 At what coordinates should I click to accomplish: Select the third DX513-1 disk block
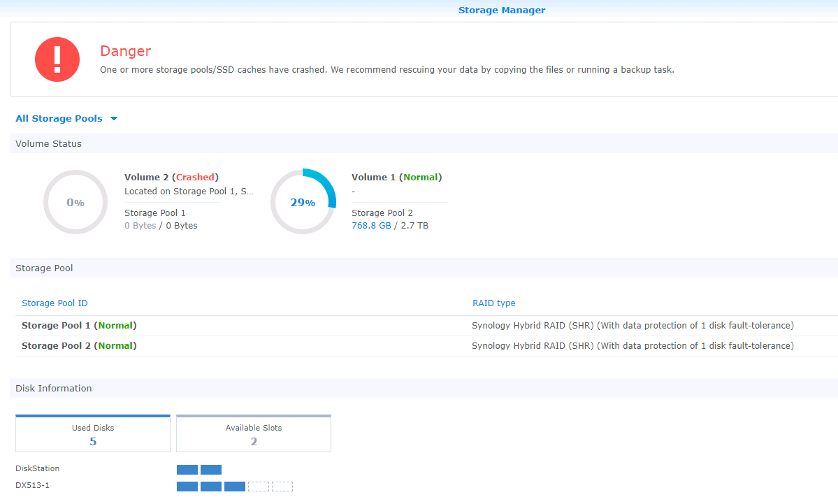235,487
